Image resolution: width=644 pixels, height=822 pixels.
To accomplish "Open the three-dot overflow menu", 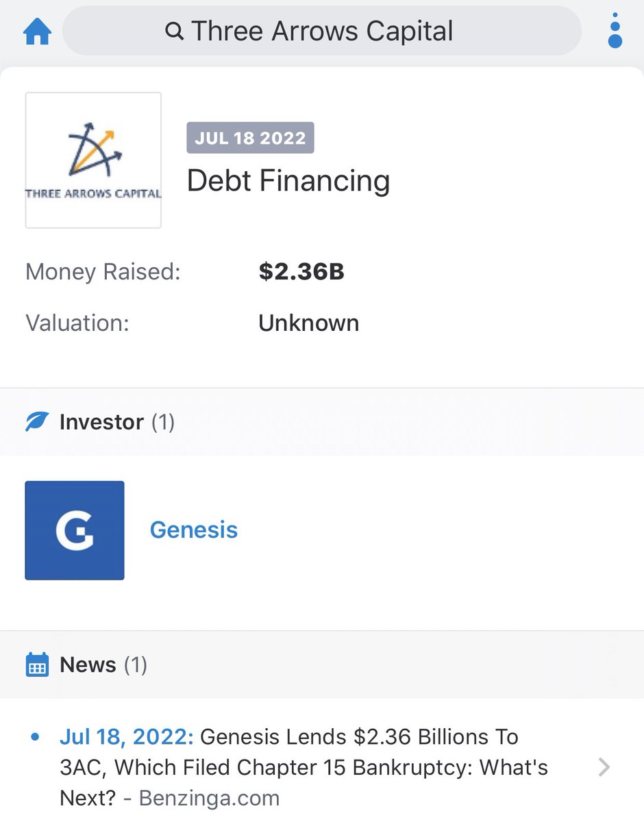I will [615, 32].
